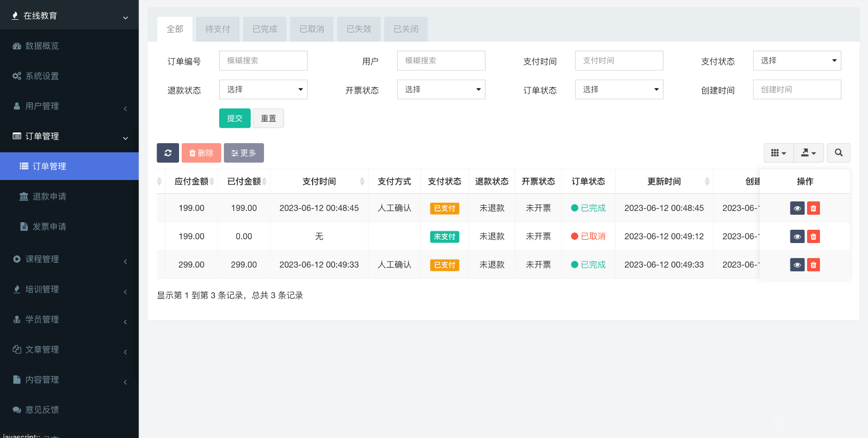
Task: Expand the 培训管理 menu chevron
Action: (x=126, y=291)
